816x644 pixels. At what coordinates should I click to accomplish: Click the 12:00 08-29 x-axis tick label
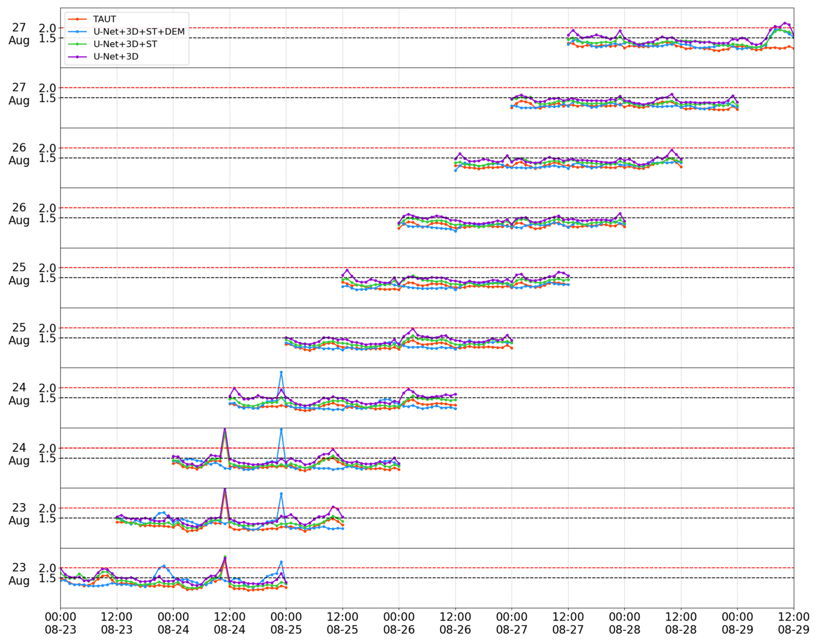(x=793, y=623)
